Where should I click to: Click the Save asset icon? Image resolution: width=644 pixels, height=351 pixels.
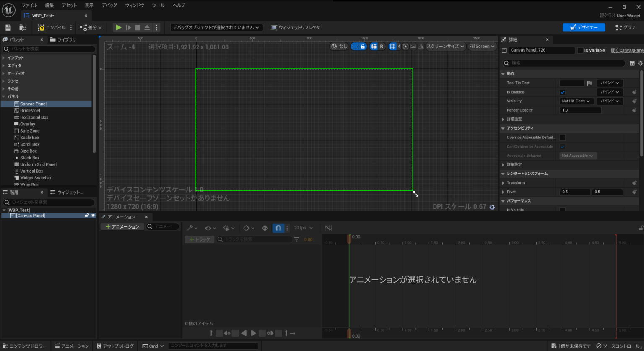pos(7,27)
